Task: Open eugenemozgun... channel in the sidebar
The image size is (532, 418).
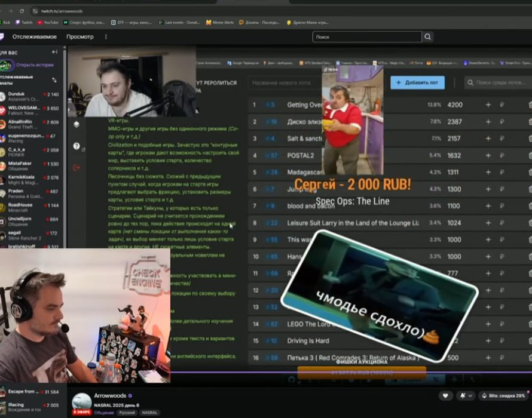Action: pos(30,138)
